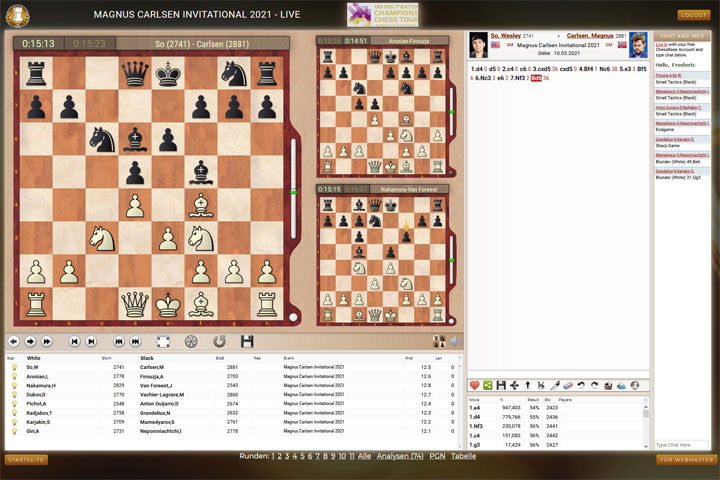Click the Meltwater Champions Chess Tour banner
This screenshot has height=480, width=720.
click(383, 15)
